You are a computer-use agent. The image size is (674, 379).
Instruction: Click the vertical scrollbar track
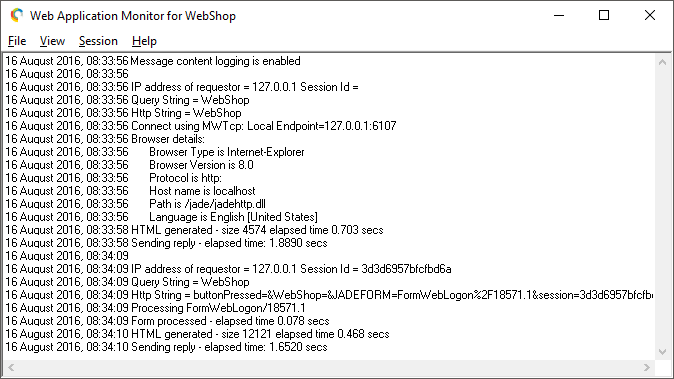pyautogui.click(x=662, y=207)
